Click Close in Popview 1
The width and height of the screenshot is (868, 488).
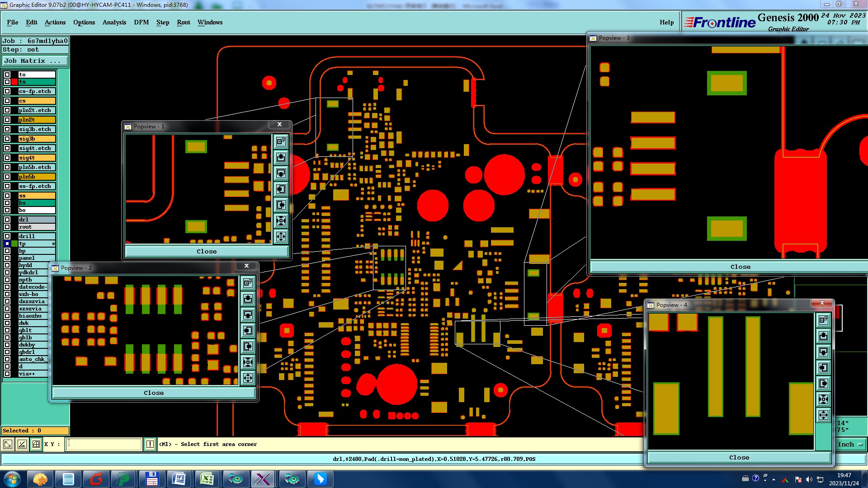point(207,252)
